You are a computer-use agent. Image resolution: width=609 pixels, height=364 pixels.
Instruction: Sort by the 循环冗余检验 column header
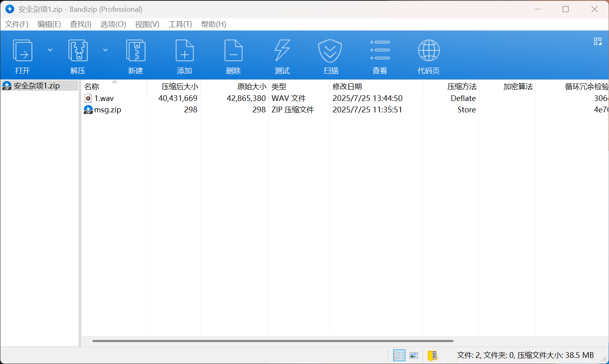coord(572,86)
